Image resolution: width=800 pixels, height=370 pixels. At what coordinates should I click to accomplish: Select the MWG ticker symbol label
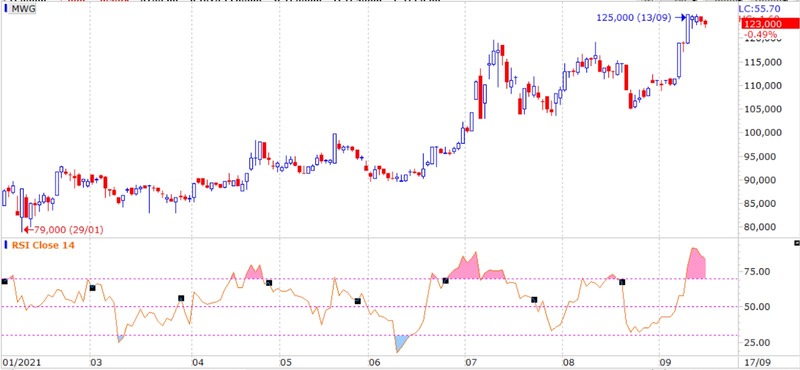tap(23, 9)
